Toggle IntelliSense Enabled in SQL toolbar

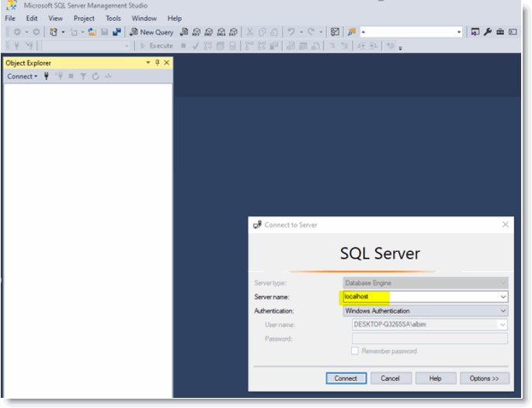tap(233, 46)
